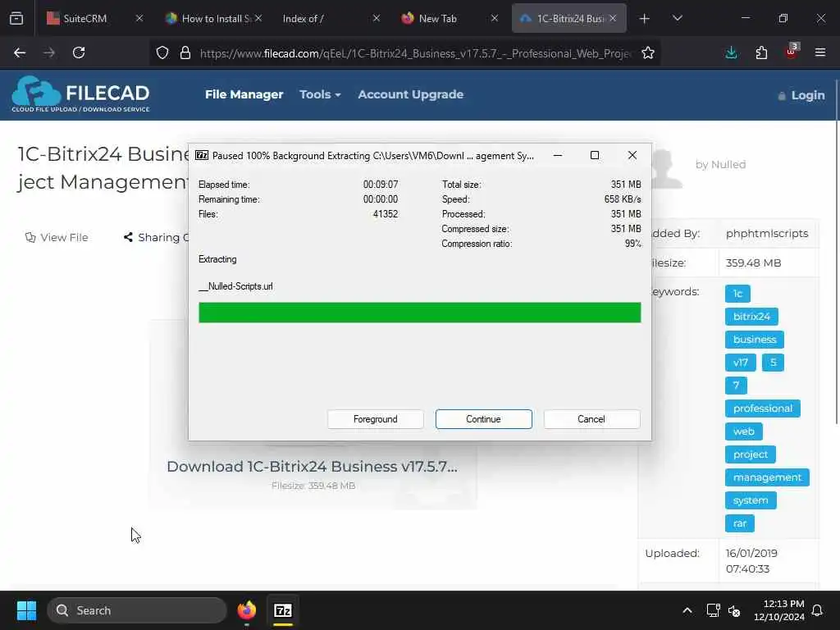
Task: Click the forward navigation arrow
Action: click(49, 52)
